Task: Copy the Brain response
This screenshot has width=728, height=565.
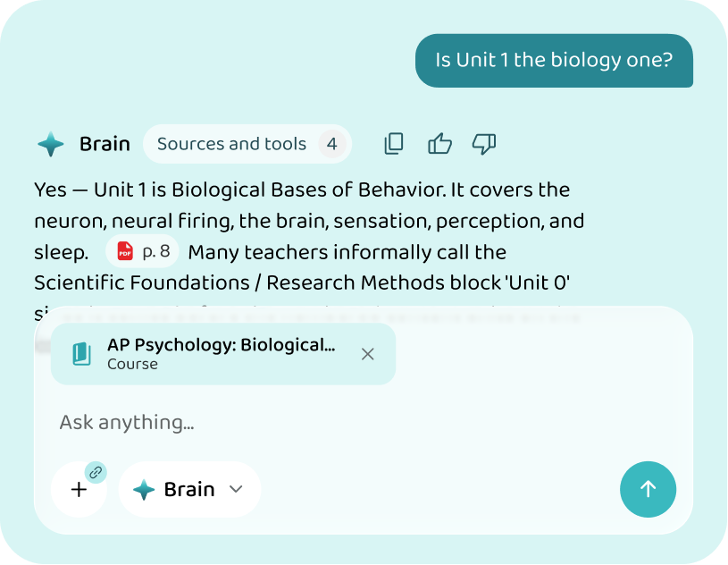Action: [394, 144]
